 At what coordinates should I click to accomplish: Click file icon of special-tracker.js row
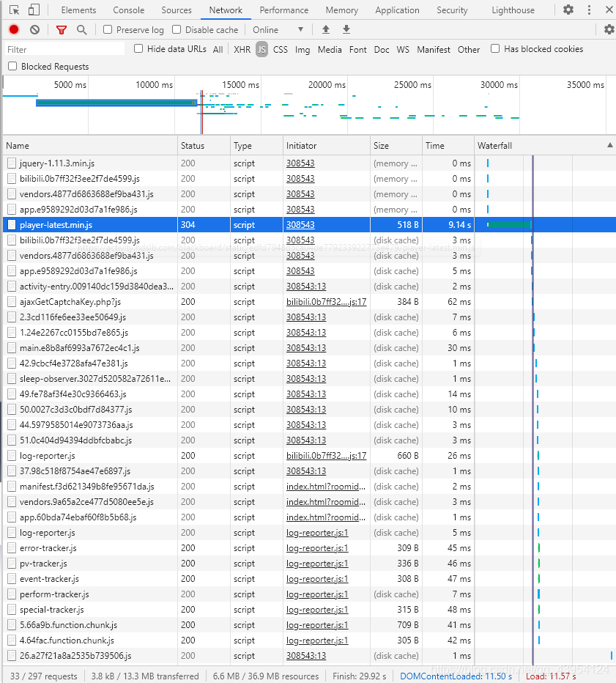click(12, 610)
